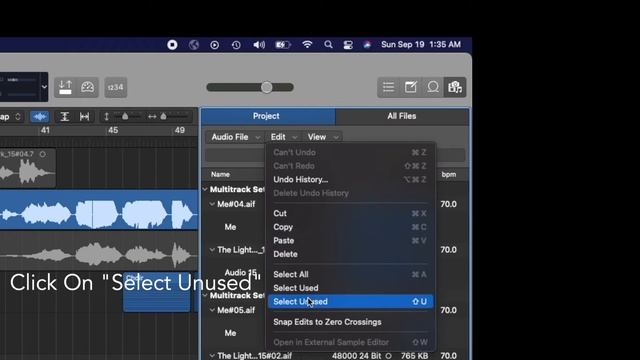Click the Name column header

pos(220,175)
